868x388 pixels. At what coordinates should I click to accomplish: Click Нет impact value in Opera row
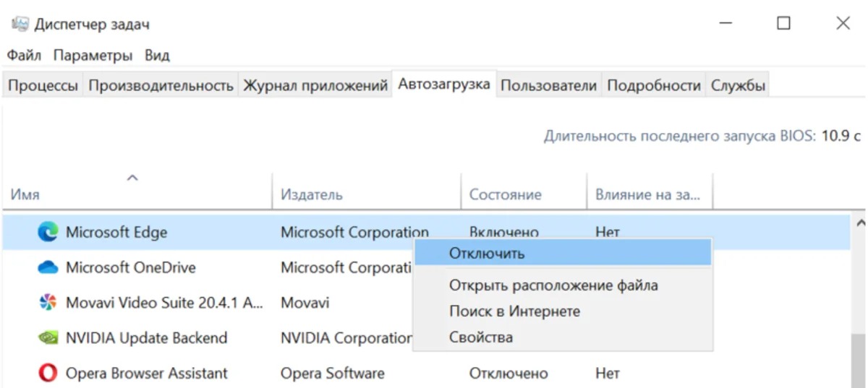tap(608, 374)
